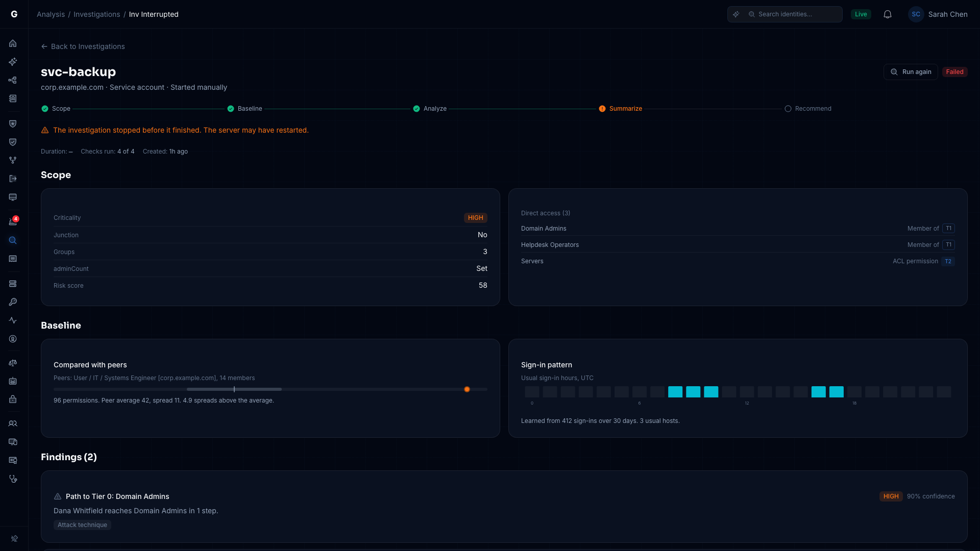The image size is (980, 551).
Task: Open the users group icon in sidebar
Action: click(x=13, y=423)
